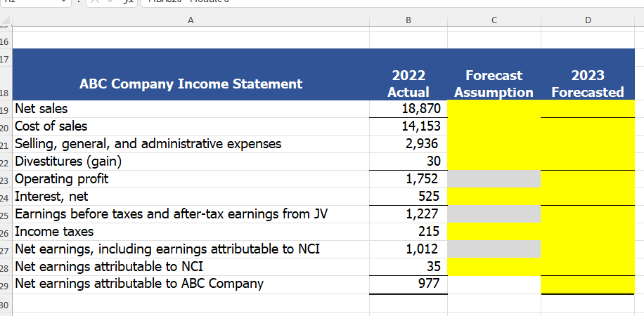Select the 'Net sales' label cell
Image resolution: width=644 pixels, height=316 pixels.
(x=191, y=109)
